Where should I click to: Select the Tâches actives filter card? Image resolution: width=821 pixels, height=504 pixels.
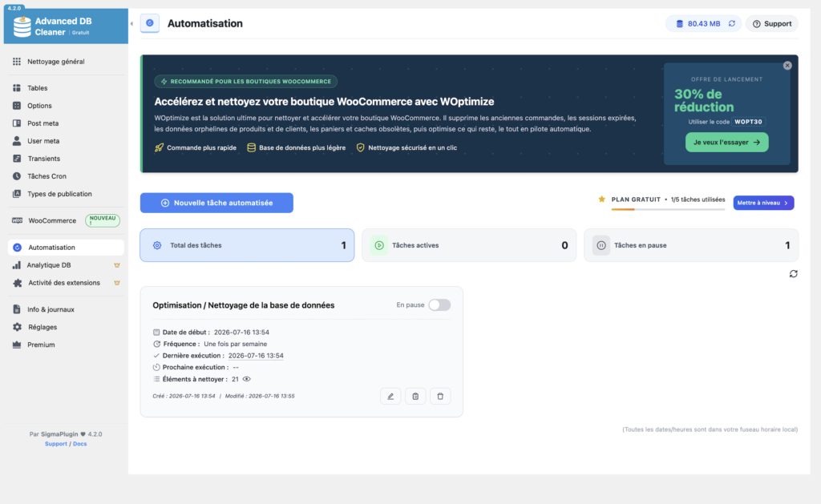(469, 245)
